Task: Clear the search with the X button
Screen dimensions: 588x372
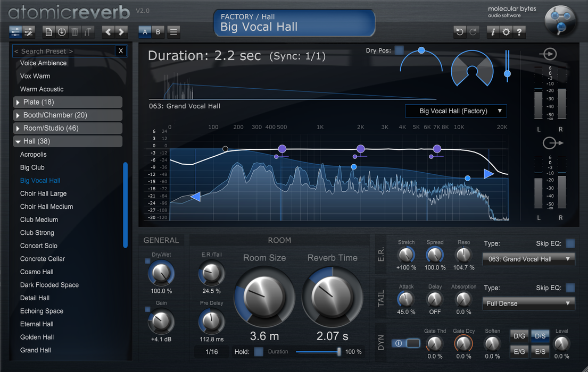Action: point(121,51)
